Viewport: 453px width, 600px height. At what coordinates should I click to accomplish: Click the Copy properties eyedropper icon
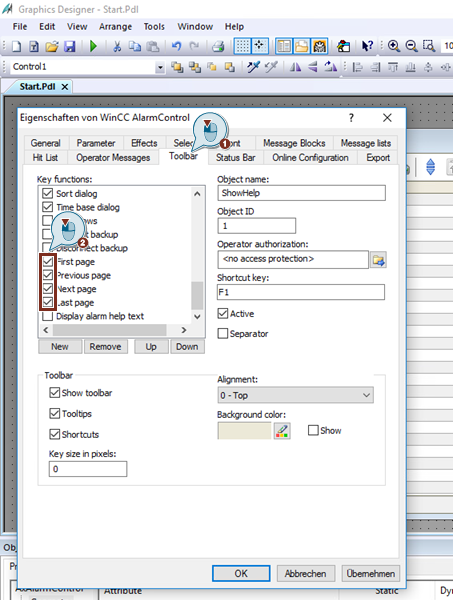coord(253,67)
